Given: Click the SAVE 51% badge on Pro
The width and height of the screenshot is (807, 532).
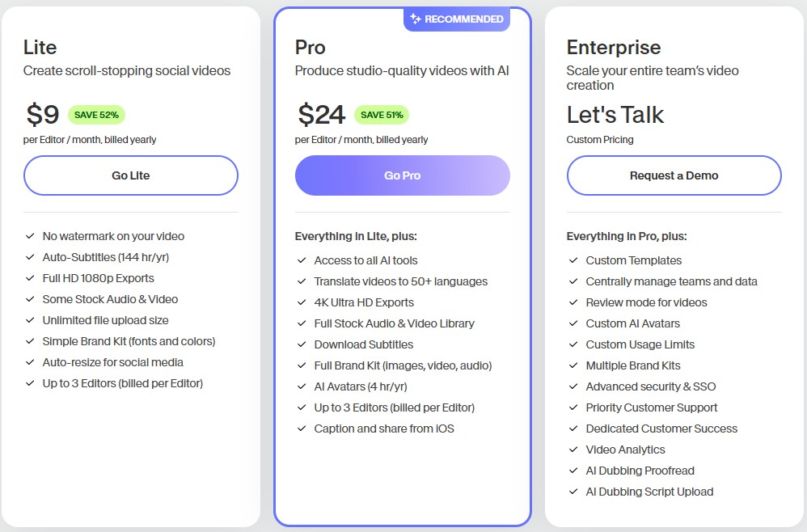Looking at the screenshot, I should point(382,115).
